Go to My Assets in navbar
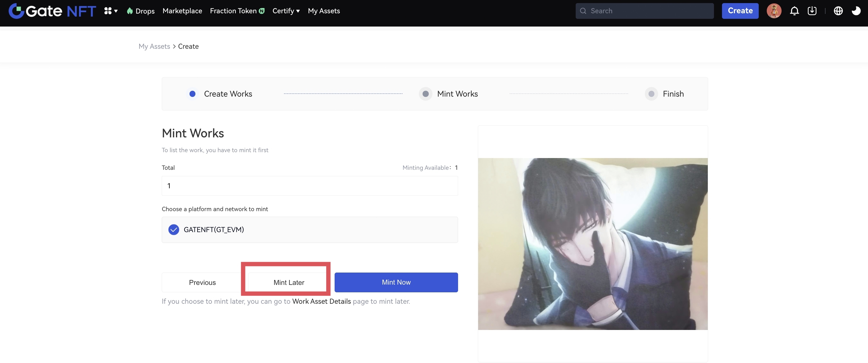The height and width of the screenshot is (363, 868). click(324, 11)
